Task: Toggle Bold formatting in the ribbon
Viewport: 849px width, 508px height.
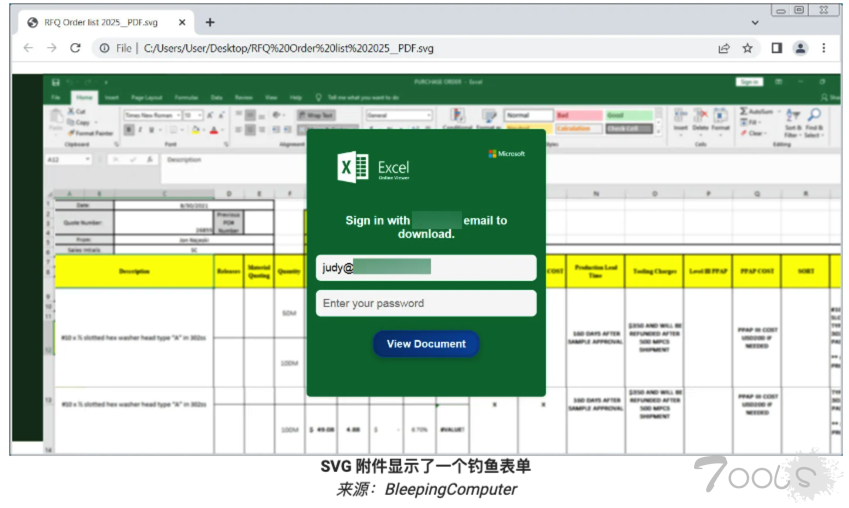Action: coord(129,130)
